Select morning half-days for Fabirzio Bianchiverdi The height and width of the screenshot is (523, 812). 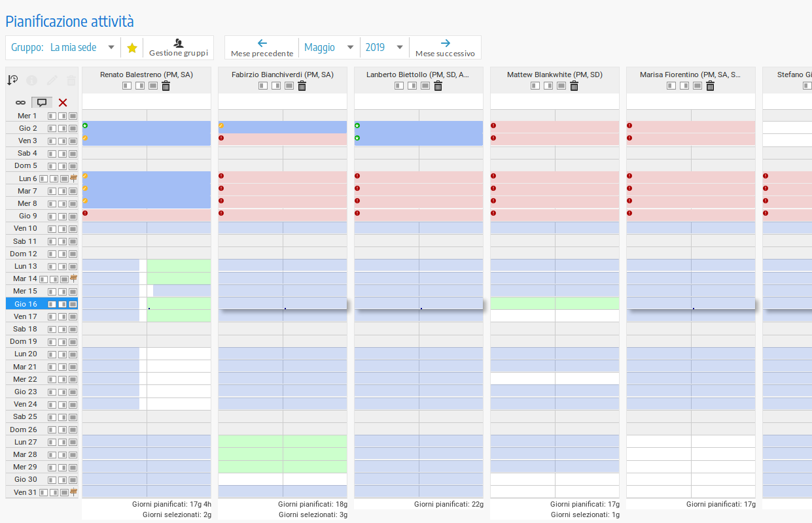pyautogui.click(x=263, y=86)
